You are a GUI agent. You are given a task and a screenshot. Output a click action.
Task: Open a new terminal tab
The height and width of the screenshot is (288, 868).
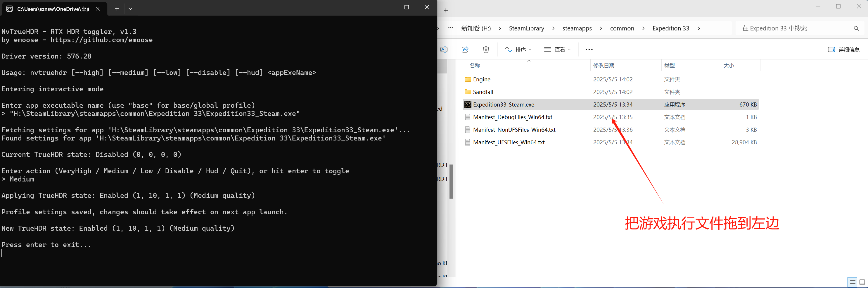117,9
